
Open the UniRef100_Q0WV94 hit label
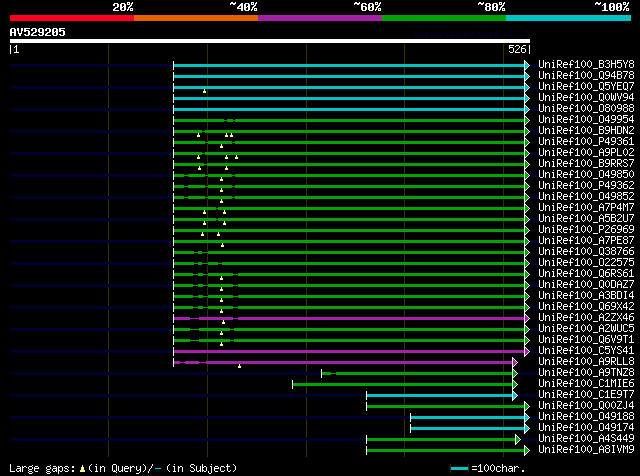(586, 98)
